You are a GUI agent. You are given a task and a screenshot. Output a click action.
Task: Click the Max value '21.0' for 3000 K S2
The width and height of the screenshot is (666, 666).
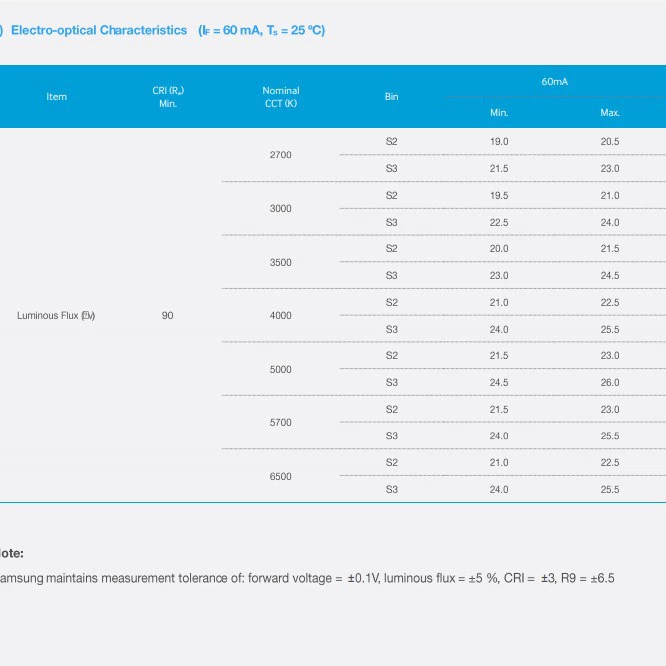(610, 195)
